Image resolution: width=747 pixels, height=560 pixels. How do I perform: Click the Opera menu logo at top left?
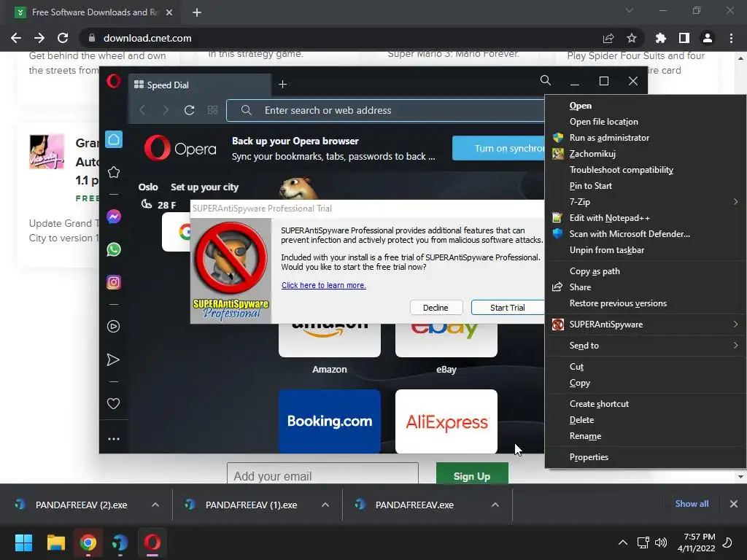[x=113, y=81]
